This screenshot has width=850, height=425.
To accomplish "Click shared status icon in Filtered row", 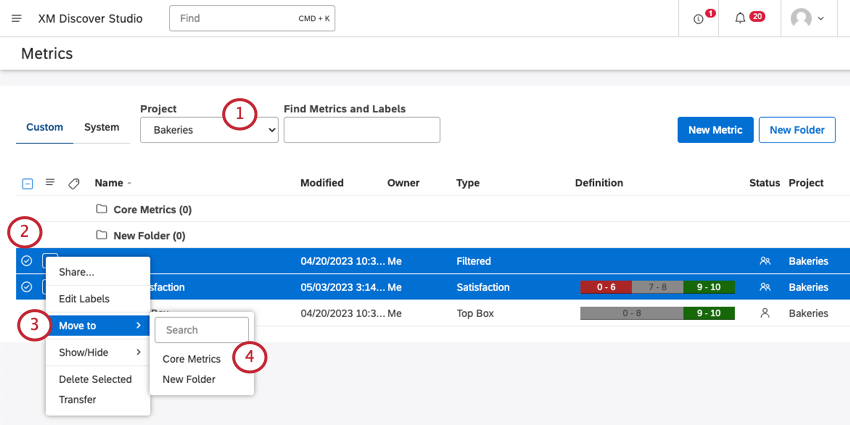I will click(765, 261).
